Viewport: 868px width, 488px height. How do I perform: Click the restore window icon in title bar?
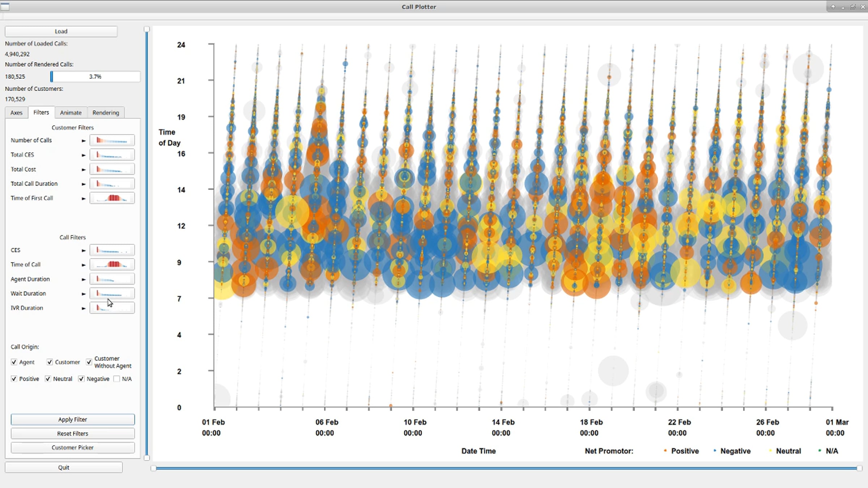[853, 7]
